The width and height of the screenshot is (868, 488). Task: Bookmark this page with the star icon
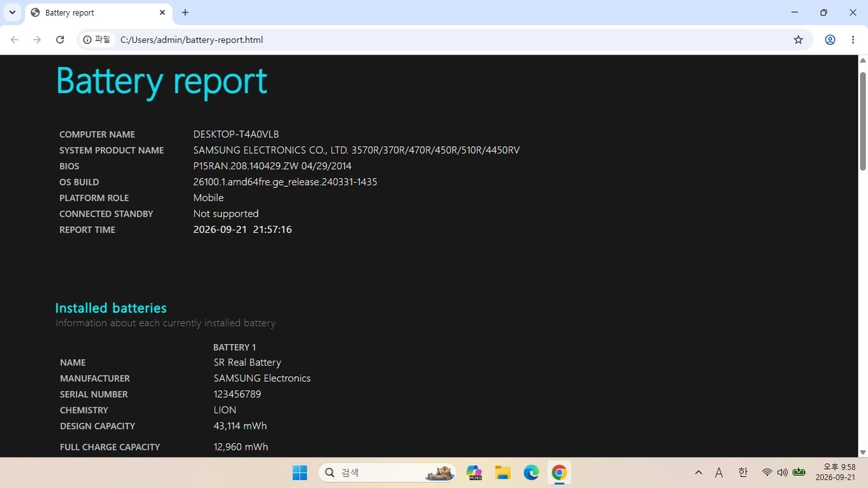click(x=798, y=40)
